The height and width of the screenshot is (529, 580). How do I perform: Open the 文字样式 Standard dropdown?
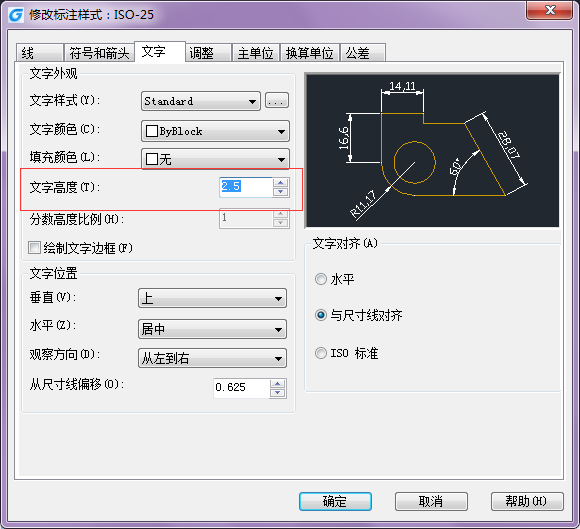coord(201,101)
